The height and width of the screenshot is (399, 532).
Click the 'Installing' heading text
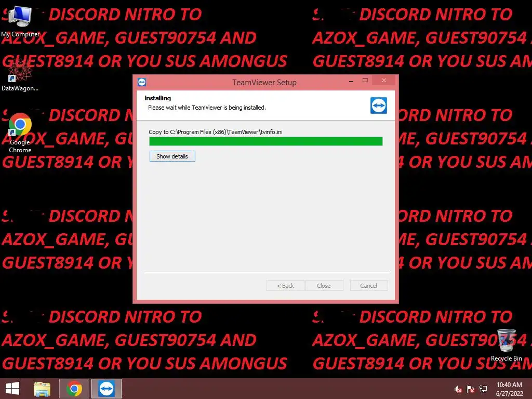[x=158, y=98]
